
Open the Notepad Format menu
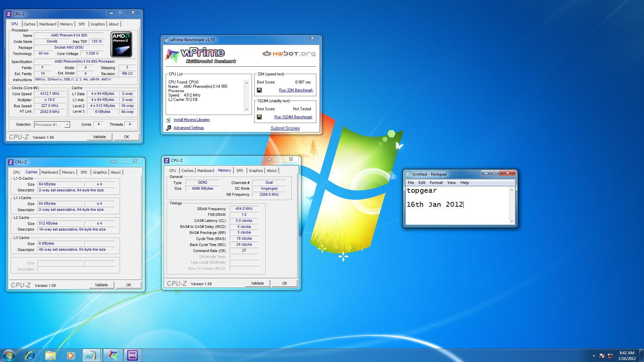tap(436, 183)
